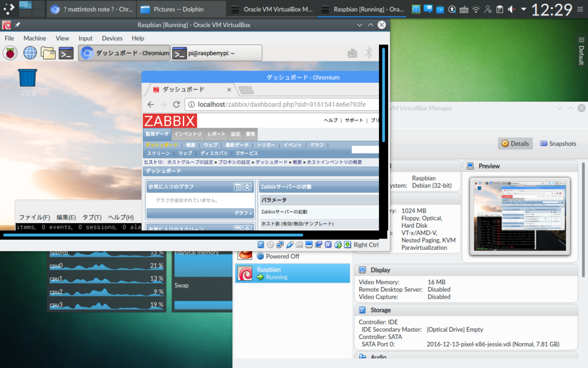Click the Chromium address bar
Viewport: 588px width, 368px height.
(x=282, y=105)
